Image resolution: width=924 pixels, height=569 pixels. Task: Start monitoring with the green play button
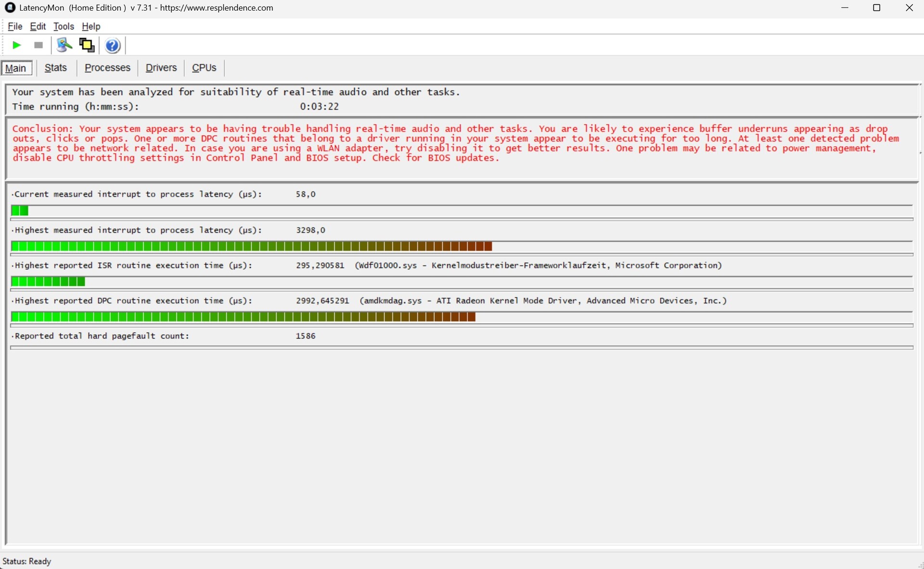tap(16, 45)
